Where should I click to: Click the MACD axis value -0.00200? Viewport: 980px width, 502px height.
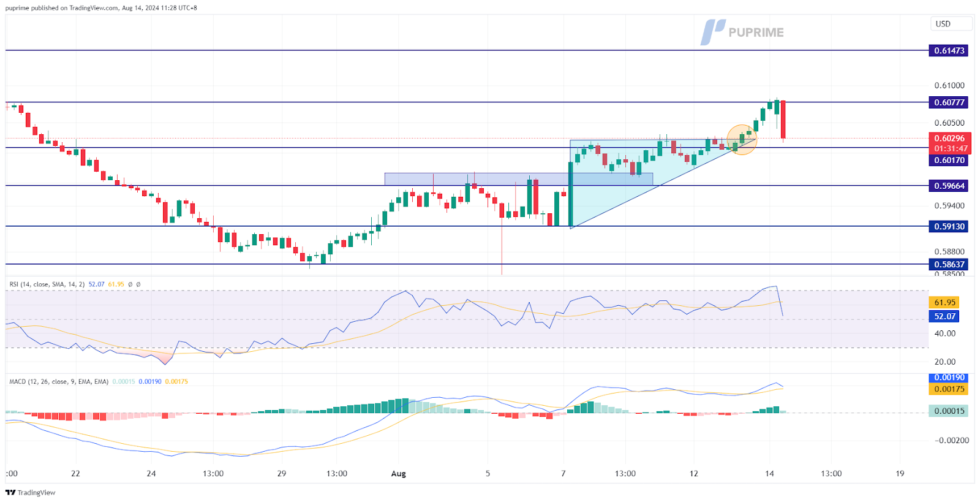[952, 441]
